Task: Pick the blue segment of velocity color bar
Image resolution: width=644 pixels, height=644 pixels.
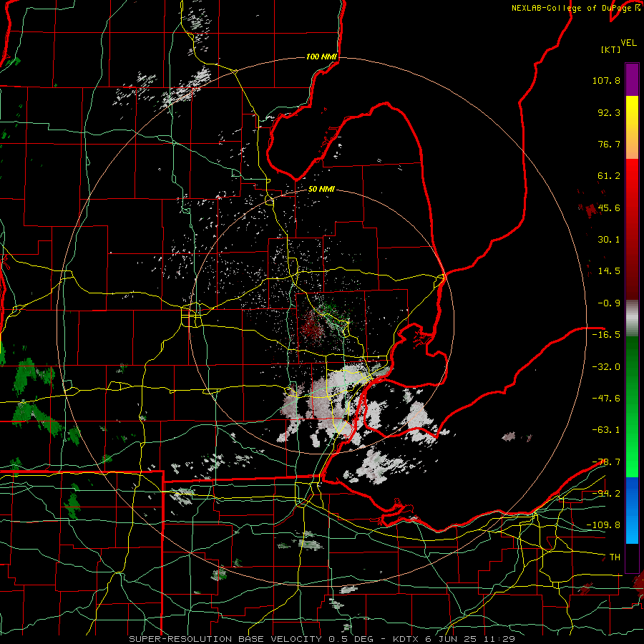Action: coord(632,493)
